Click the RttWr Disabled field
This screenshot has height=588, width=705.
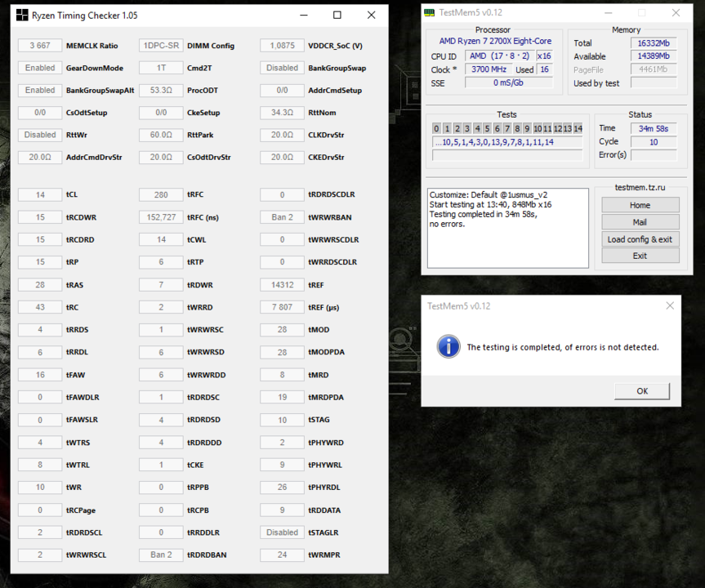click(x=40, y=135)
